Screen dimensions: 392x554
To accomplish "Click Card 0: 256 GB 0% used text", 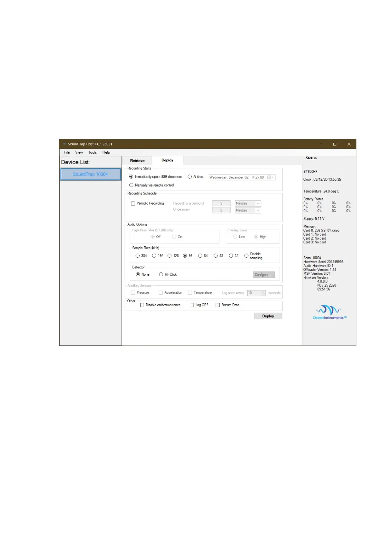I will point(321,231).
